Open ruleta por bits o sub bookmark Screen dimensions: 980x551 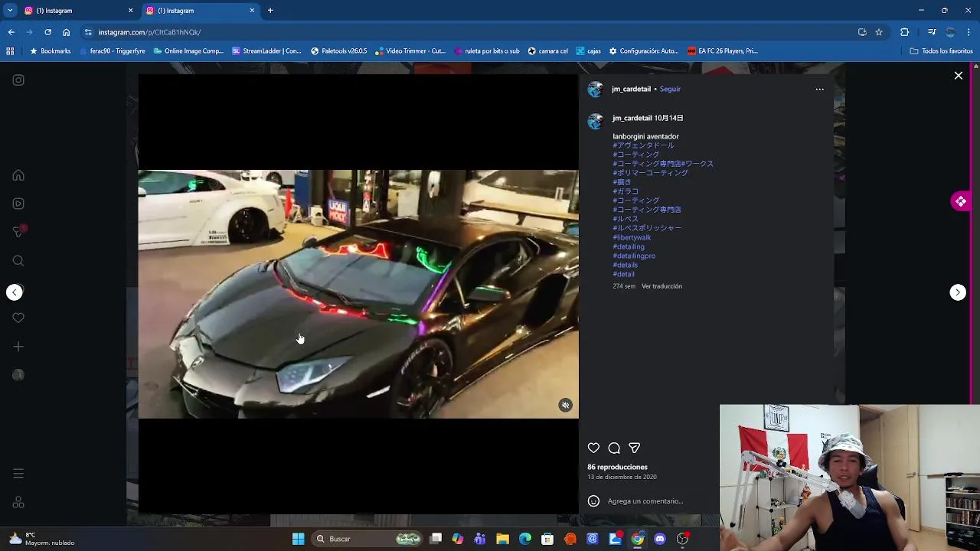[487, 51]
